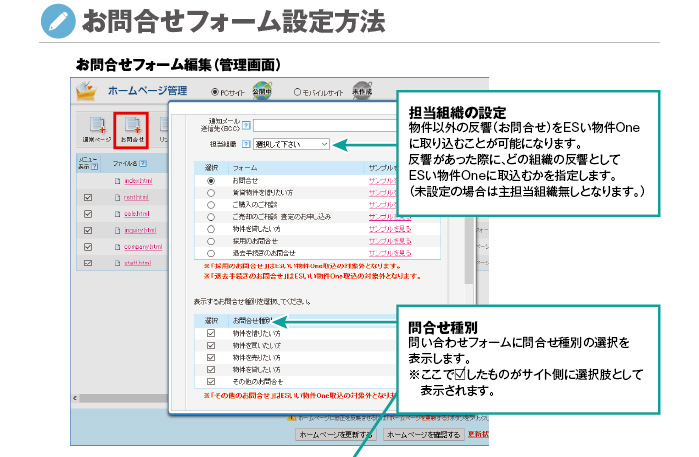Click the dialog's vertical scrollbar
The height and width of the screenshot is (457, 699).
point(469,250)
